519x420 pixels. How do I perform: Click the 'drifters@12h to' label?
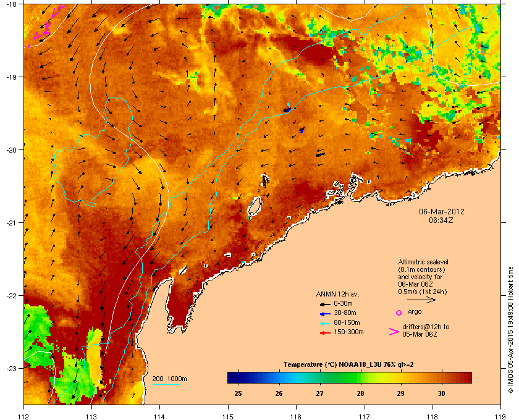426,327
